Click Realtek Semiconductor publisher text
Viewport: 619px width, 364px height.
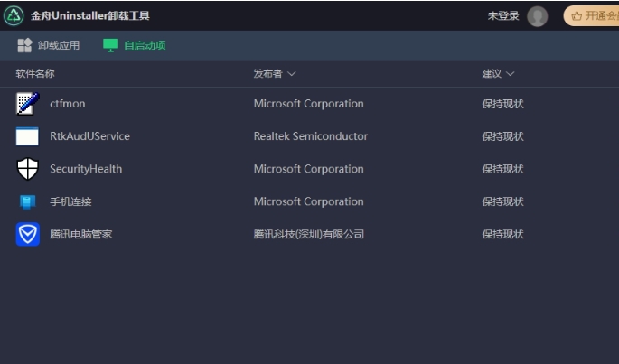coord(311,136)
